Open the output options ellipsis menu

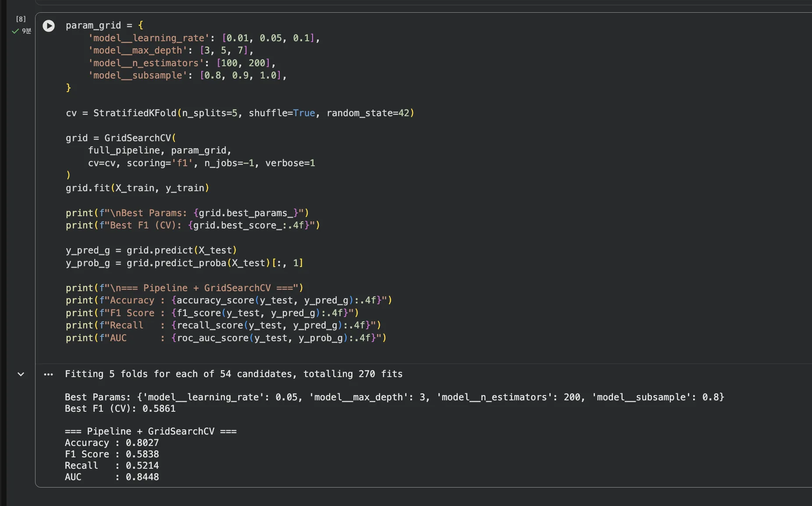click(x=49, y=374)
